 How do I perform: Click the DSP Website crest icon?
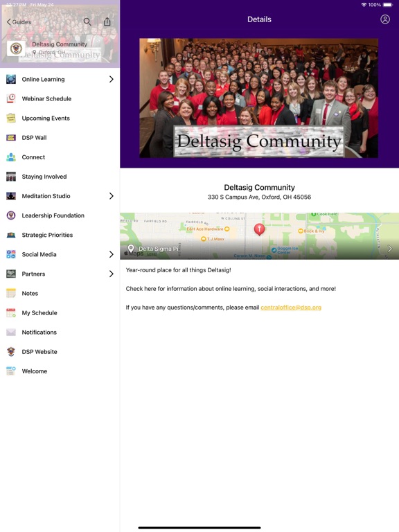pyautogui.click(x=11, y=351)
